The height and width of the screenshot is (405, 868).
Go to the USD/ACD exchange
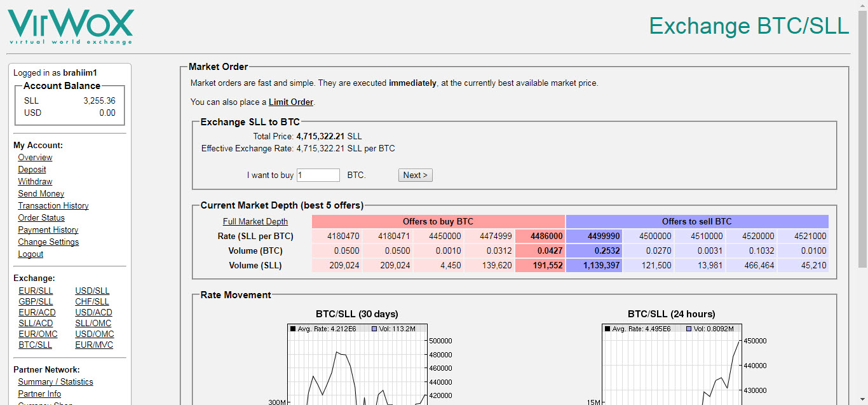(93, 313)
